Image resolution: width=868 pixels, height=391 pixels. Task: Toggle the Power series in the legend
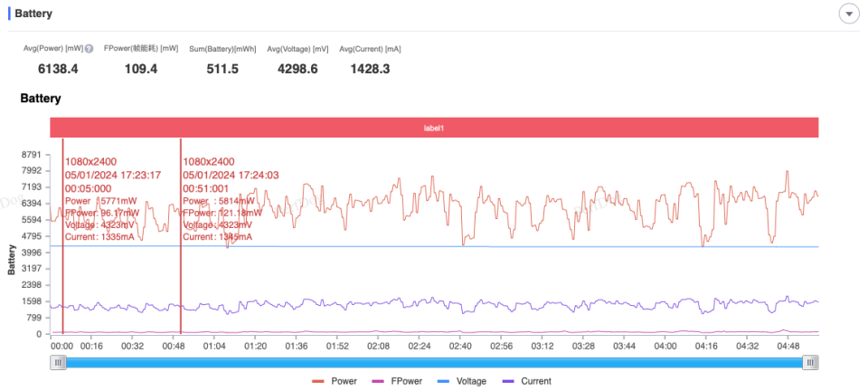pyautogui.click(x=335, y=381)
